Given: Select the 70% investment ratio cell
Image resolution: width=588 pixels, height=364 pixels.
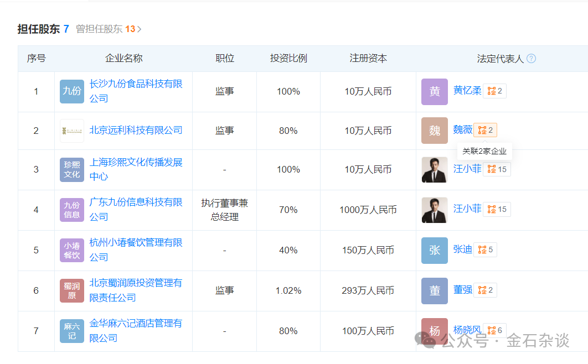Looking at the screenshot, I should [288, 210].
